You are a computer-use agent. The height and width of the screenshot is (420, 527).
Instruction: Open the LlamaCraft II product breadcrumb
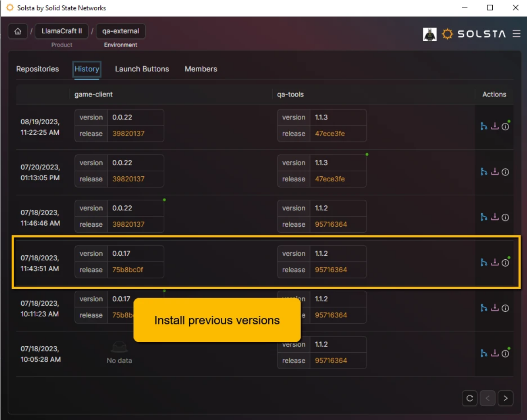pos(62,31)
